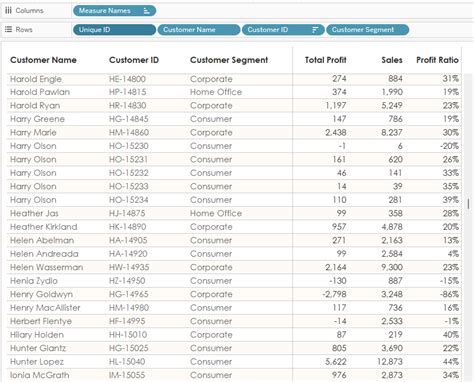Select Profit Ratio value 40%
Viewport: 474px width, 382px height.
click(451, 335)
